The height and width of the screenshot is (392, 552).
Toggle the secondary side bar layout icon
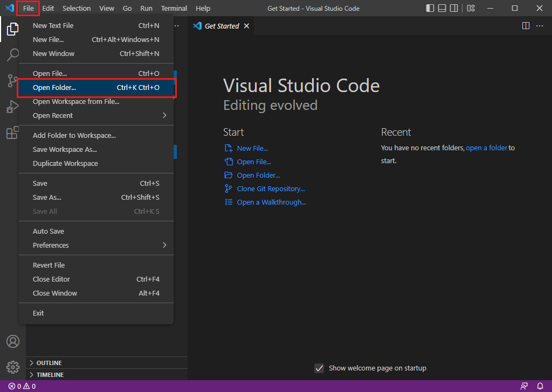click(x=454, y=8)
